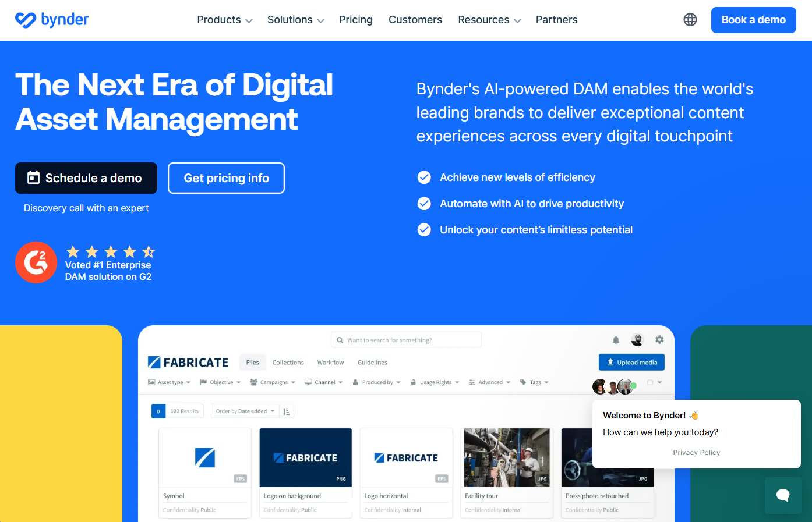Click the notification bell icon

(616, 340)
